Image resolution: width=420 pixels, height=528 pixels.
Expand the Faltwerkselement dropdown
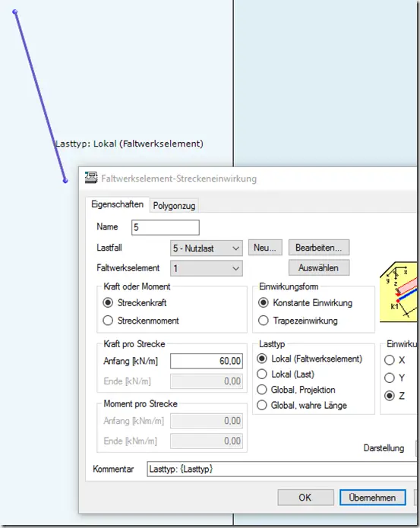coord(207,268)
